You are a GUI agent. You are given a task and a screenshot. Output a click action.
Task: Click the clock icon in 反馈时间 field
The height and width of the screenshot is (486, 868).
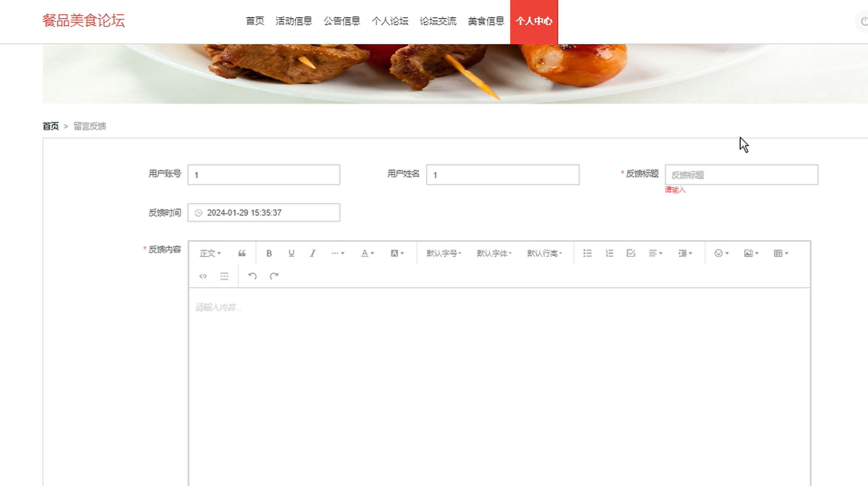pos(199,213)
